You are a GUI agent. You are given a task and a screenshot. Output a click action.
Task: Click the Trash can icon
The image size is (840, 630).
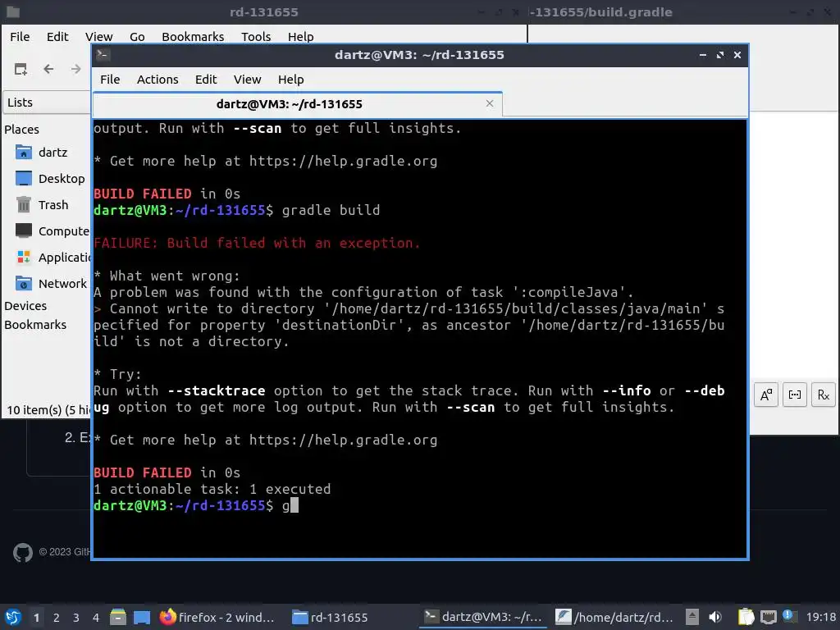(24, 204)
